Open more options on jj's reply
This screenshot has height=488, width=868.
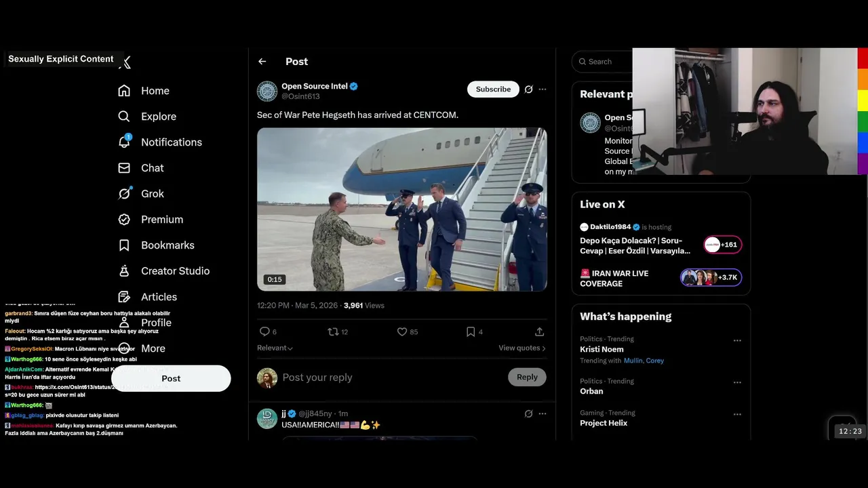pyautogui.click(x=542, y=413)
